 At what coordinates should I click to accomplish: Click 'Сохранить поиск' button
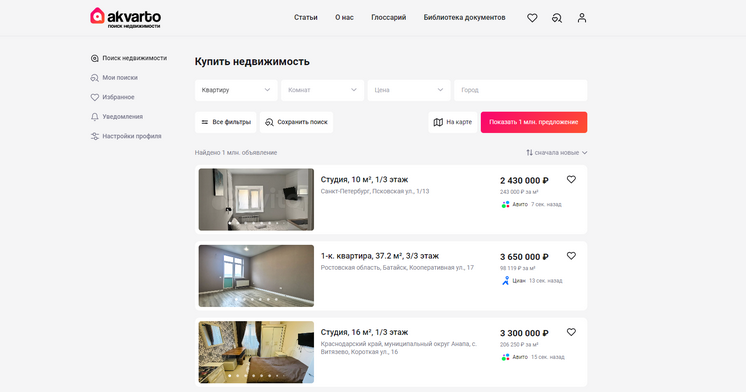[296, 122]
